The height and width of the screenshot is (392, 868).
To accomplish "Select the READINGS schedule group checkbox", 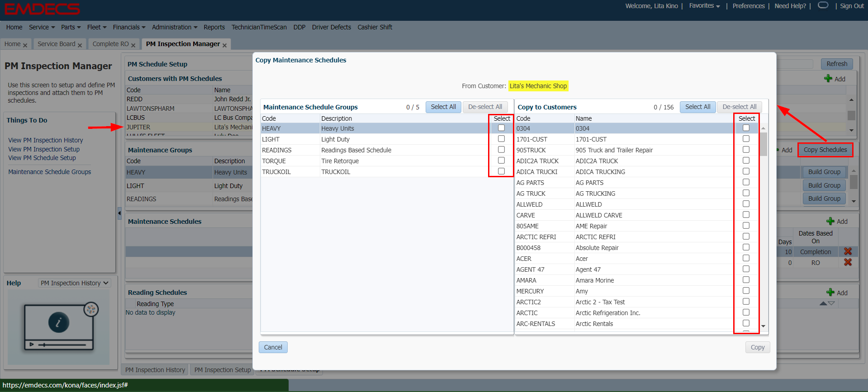I will click(501, 150).
